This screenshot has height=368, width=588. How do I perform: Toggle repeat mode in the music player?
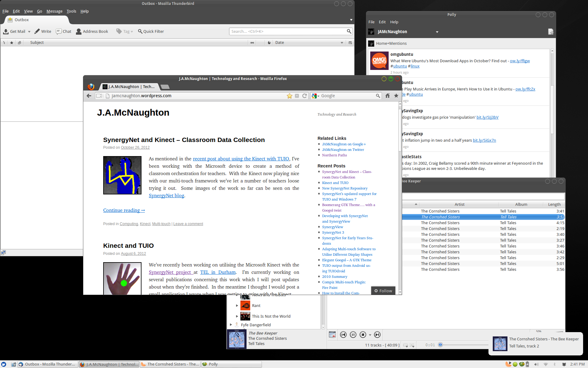pyautogui.click(x=405, y=345)
